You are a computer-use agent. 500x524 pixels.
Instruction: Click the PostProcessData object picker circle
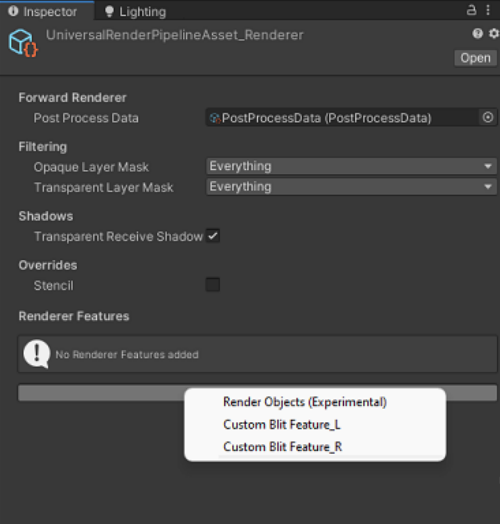(x=488, y=118)
